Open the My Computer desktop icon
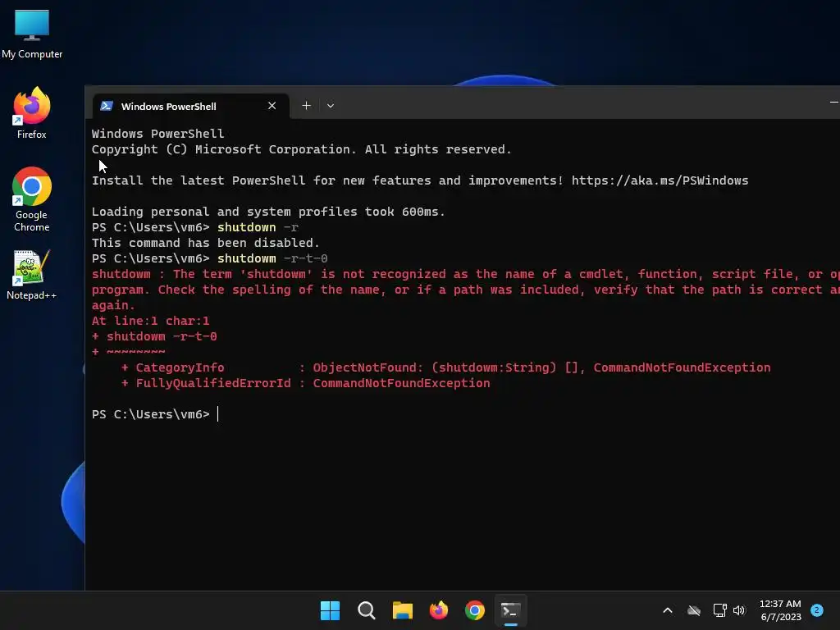Image resolution: width=840 pixels, height=630 pixels. (x=32, y=34)
